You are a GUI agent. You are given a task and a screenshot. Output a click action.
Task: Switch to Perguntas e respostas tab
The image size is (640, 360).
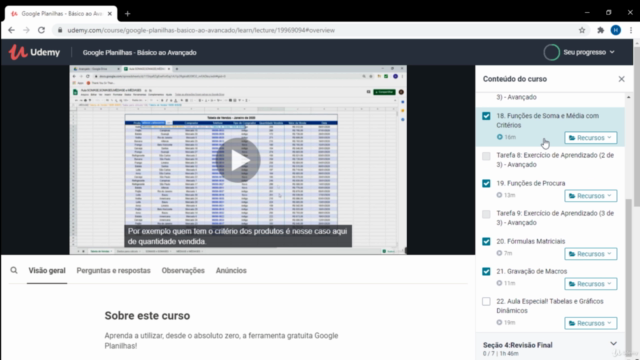coord(113,270)
